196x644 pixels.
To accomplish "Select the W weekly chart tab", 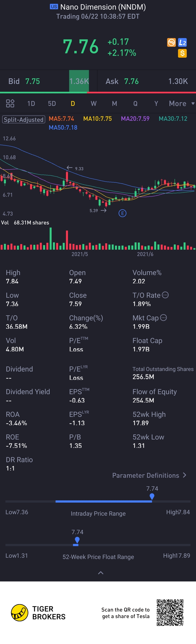I will pos(94,104).
